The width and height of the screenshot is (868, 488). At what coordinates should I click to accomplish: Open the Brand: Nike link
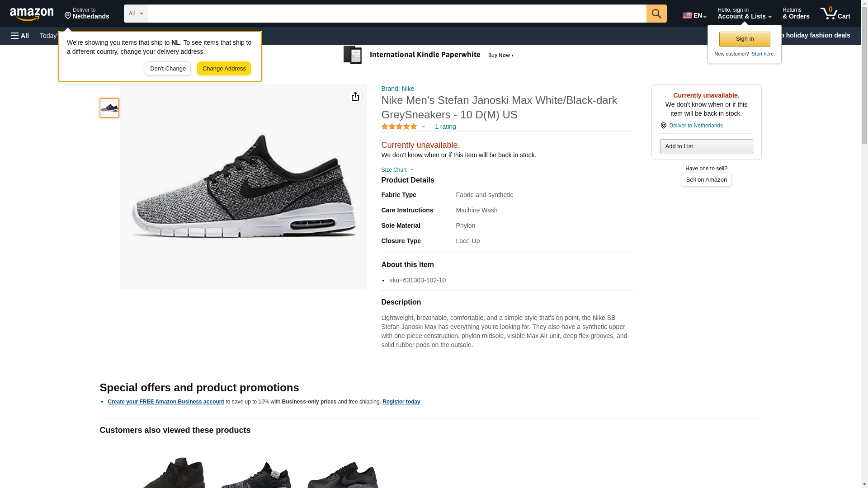coord(397,89)
